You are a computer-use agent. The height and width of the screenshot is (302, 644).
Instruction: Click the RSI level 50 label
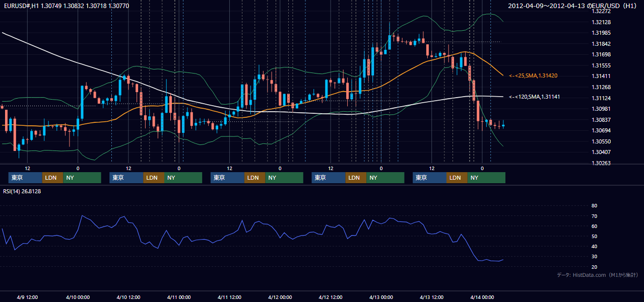point(594,236)
